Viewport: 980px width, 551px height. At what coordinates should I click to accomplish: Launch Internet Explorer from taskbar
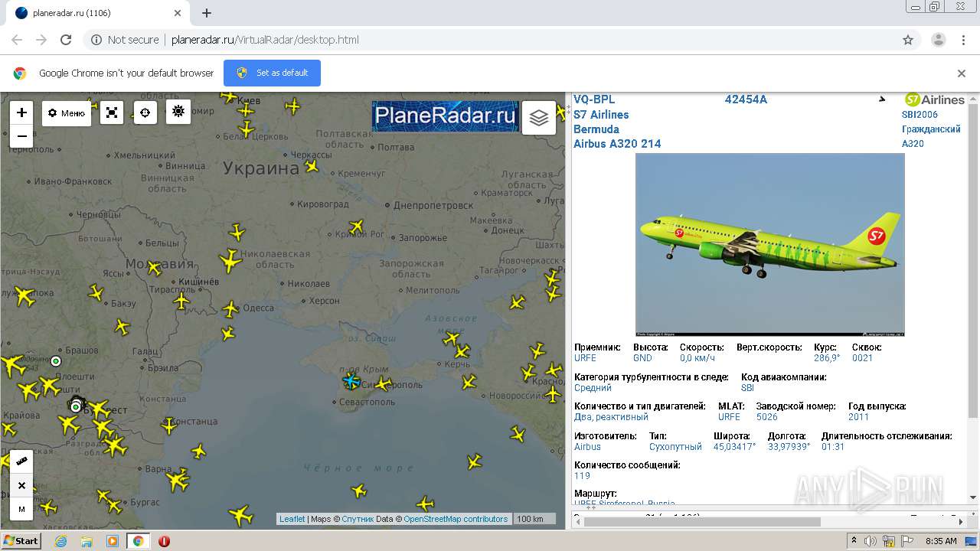point(60,541)
